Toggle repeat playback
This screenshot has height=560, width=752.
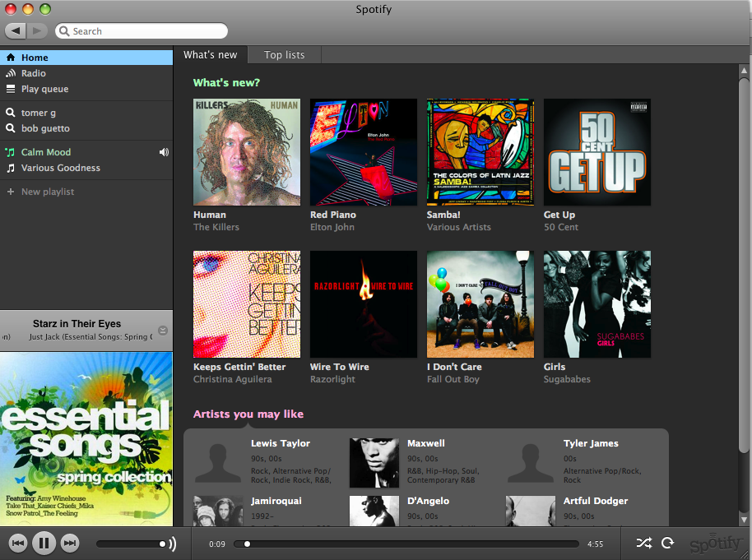(x=667, y=543)
